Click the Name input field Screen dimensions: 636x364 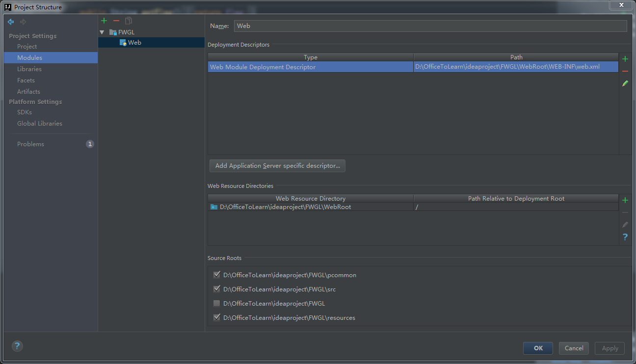point(431,26)
